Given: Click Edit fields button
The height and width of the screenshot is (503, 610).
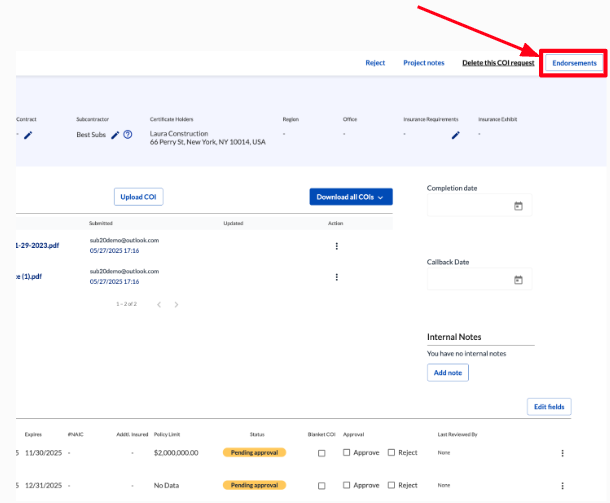Looking at the screenshot, I should [549, 407].
